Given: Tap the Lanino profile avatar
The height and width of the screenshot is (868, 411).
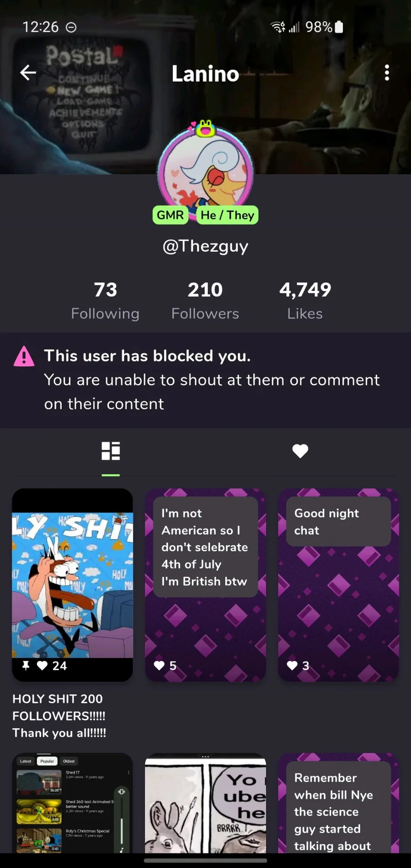Looking at the screenshot, I should (x=205, y=173).
